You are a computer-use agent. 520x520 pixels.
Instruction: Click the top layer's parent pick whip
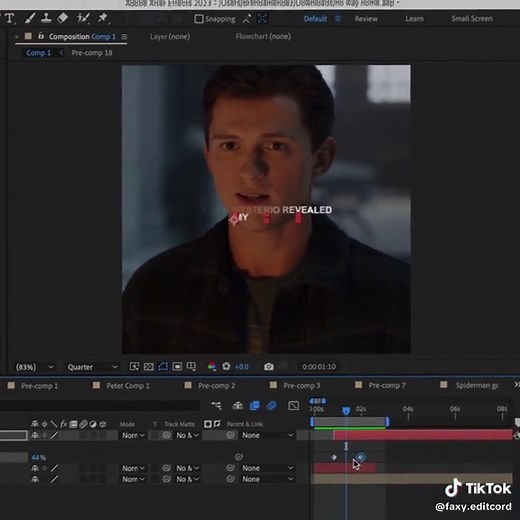pyautogui.click(x=230, y=435)
